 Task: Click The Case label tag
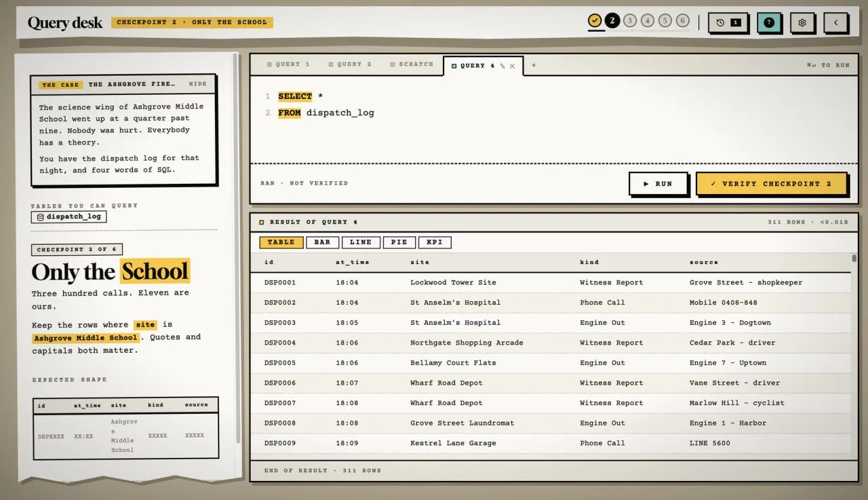click(x=61, y=85)
